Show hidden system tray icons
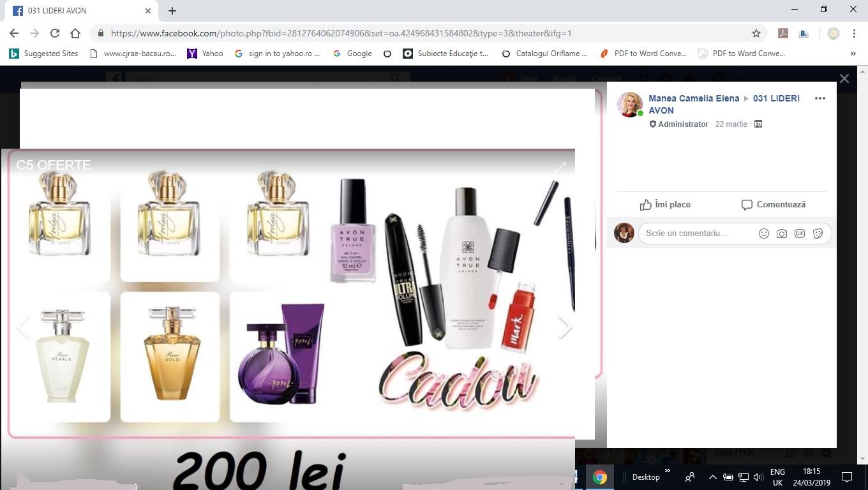 click(712, 477)
